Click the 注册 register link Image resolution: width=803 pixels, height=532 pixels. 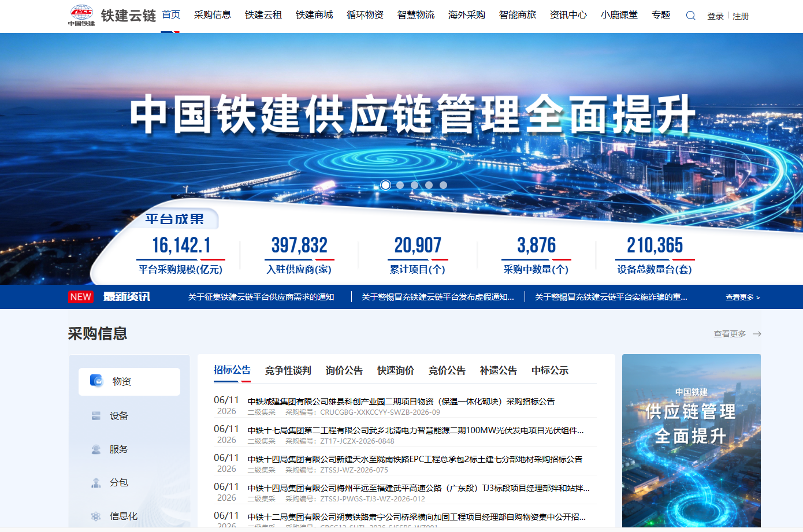(x=741, y=16)
